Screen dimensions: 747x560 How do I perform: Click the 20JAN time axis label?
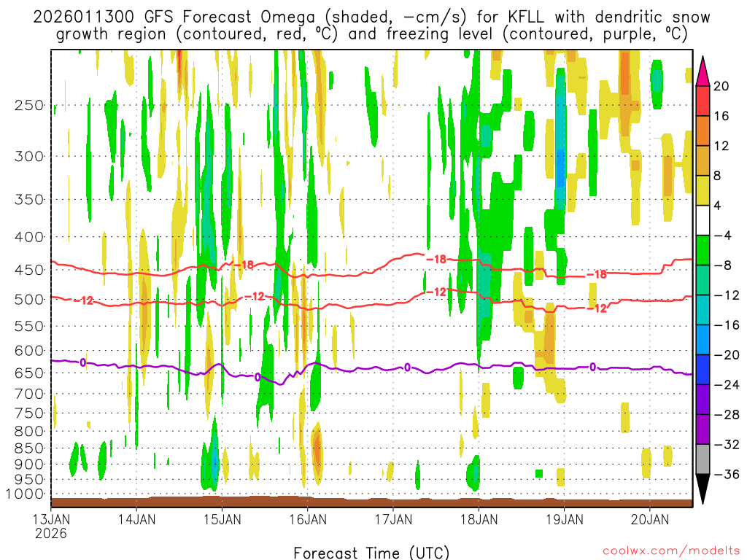tap(650, 519)
